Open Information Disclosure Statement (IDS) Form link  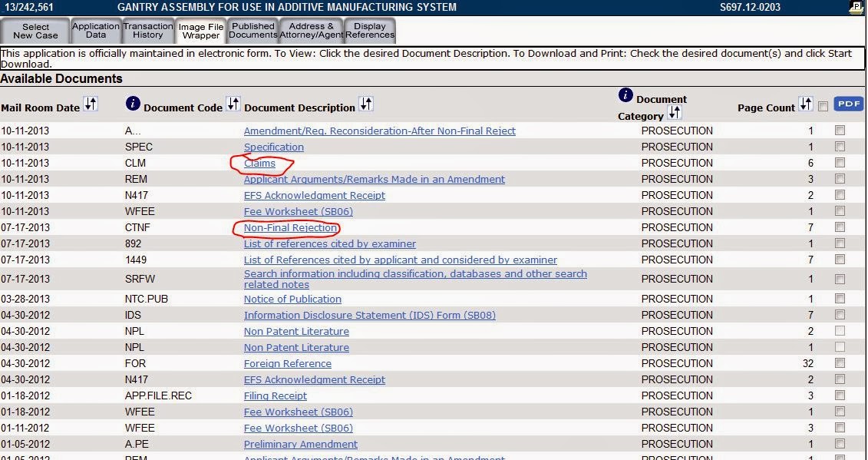[370, 315]
